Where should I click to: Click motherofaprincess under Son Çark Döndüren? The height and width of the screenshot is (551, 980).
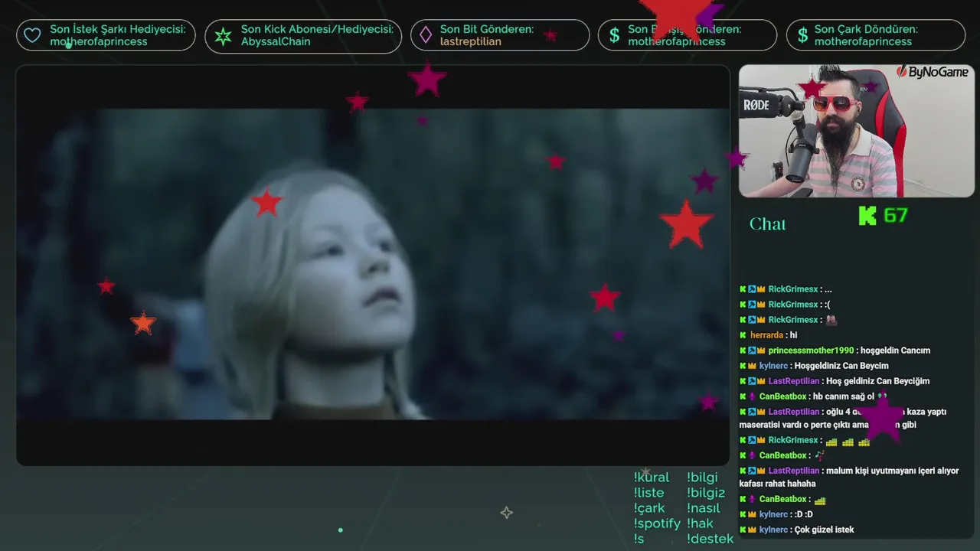point(864,42)
